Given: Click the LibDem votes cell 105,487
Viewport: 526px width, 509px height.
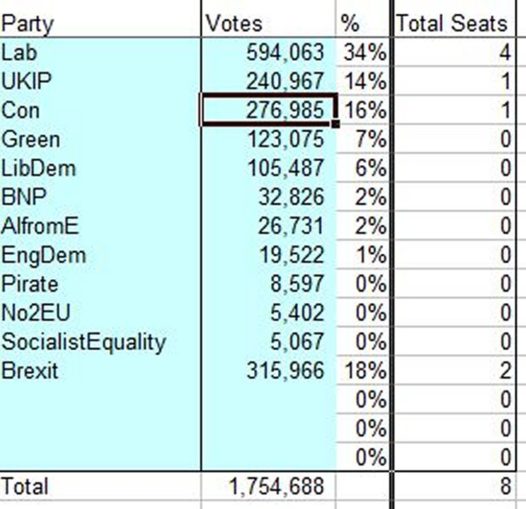Looking at the screenshot, I should coord(268,168).
